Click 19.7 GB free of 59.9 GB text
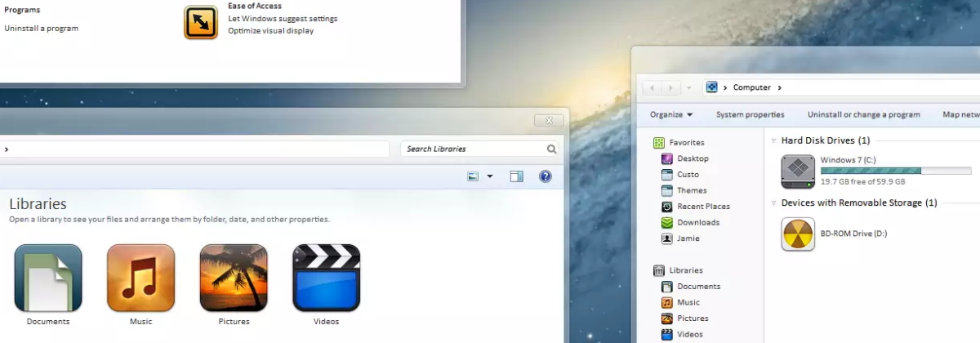This screenshot has height=343, width=980. pos(862,181)
